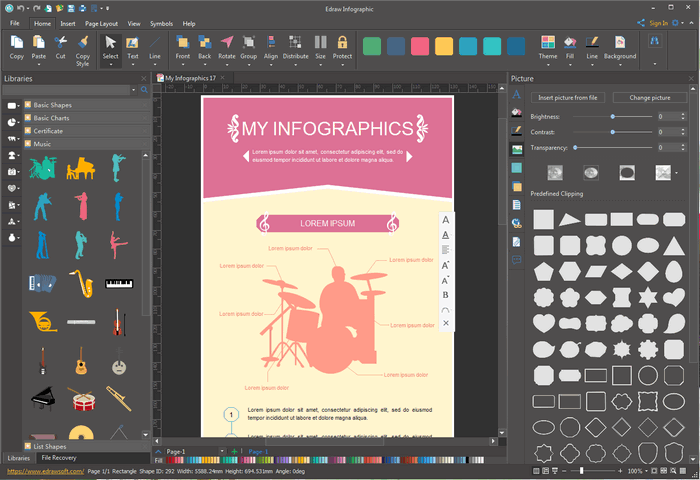The image size is (700, 480).
Task: Click Insert picture from file button
Action: pos(567,98)
